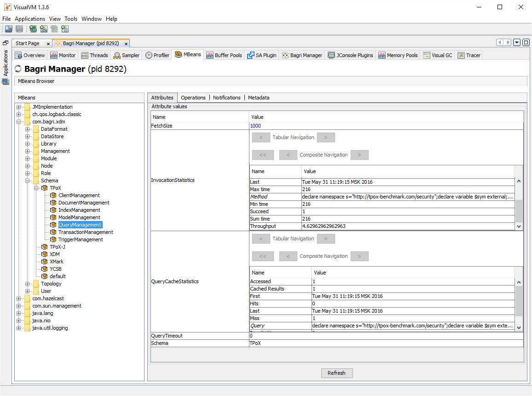
Task: Open the Memory Pools tab
Action: click(398, 55)
